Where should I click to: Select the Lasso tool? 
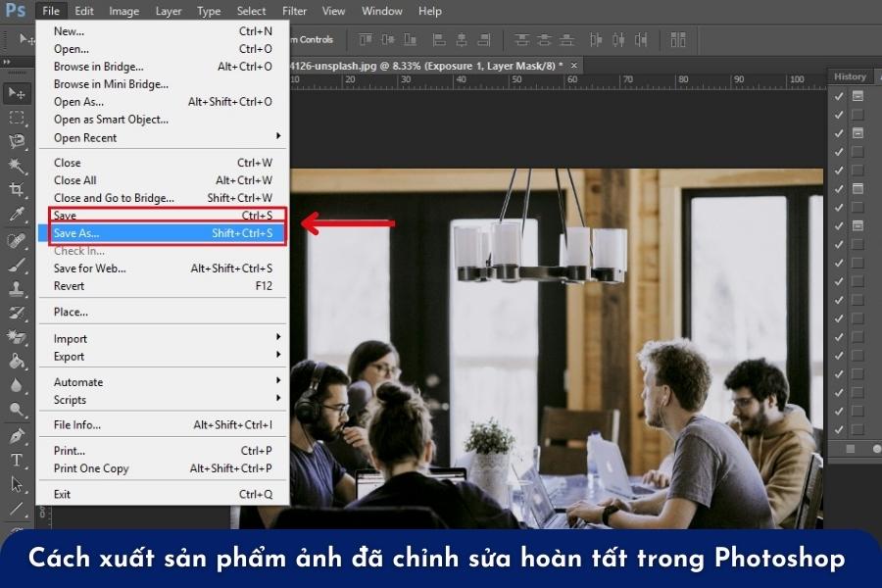(x=16, y=142)
